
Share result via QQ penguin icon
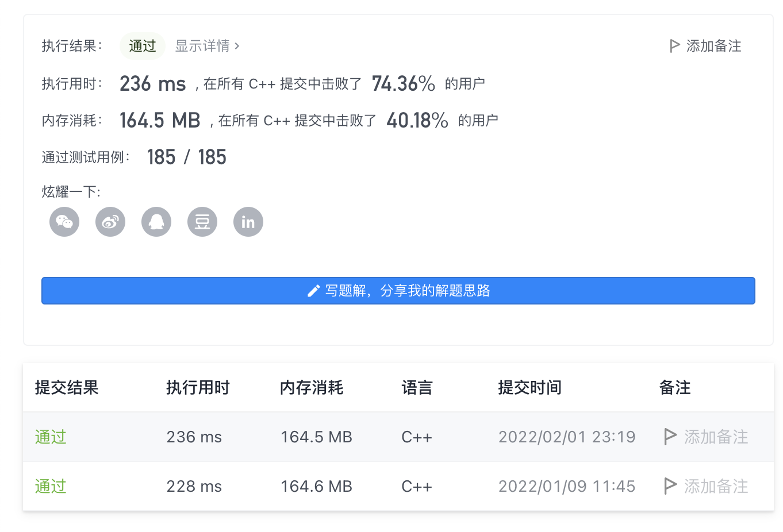156,222
